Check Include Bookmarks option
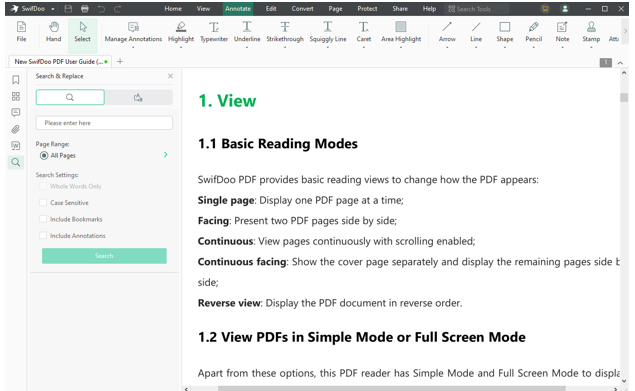Viewport: 635px width, 391px height. click(x=43, y=219)
